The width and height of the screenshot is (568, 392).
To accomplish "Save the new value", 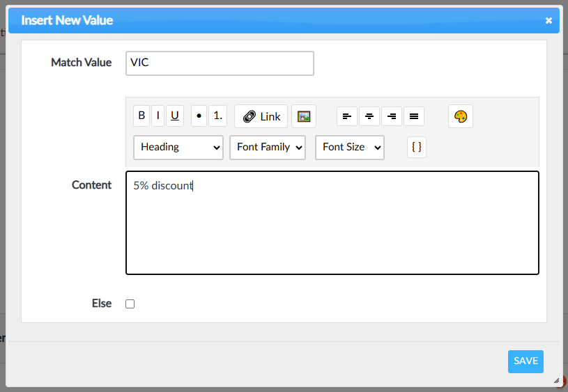I will [x=525, y=361].
